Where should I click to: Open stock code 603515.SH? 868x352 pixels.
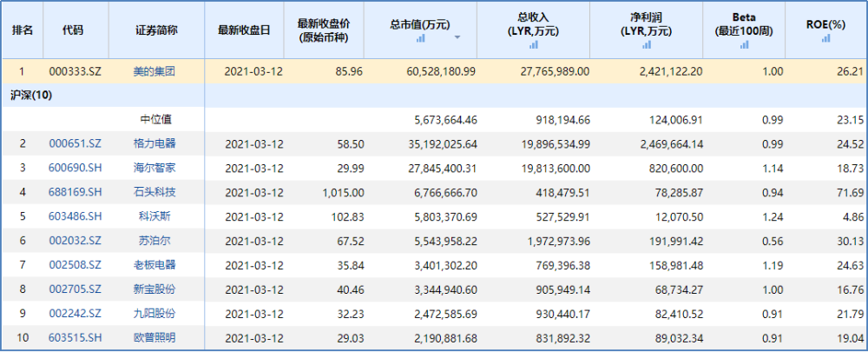[x=76, y=338]
